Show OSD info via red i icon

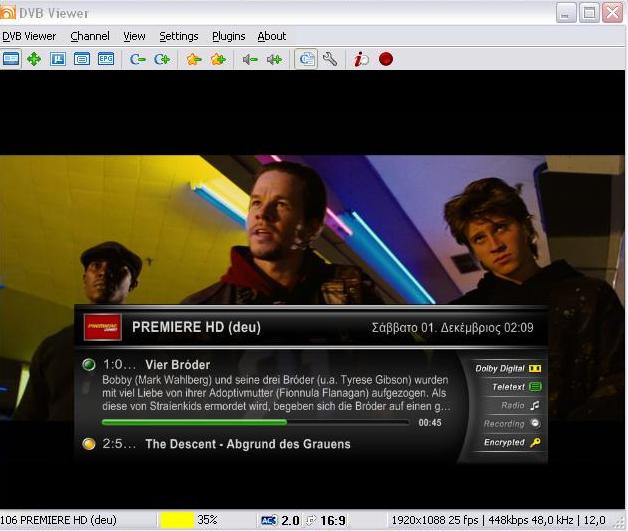click(361, 59)
